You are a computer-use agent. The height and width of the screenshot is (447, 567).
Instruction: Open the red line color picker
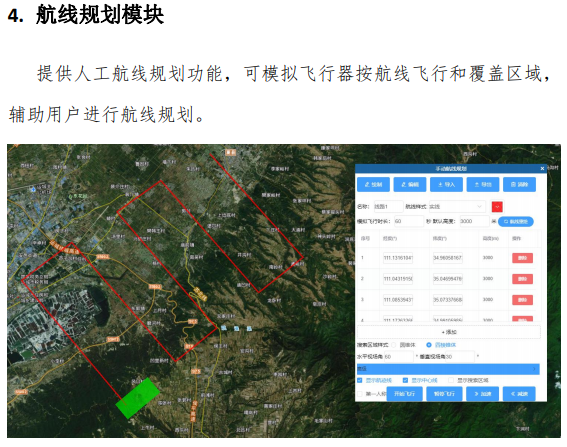pyautogui.click(x=497, y=207)
